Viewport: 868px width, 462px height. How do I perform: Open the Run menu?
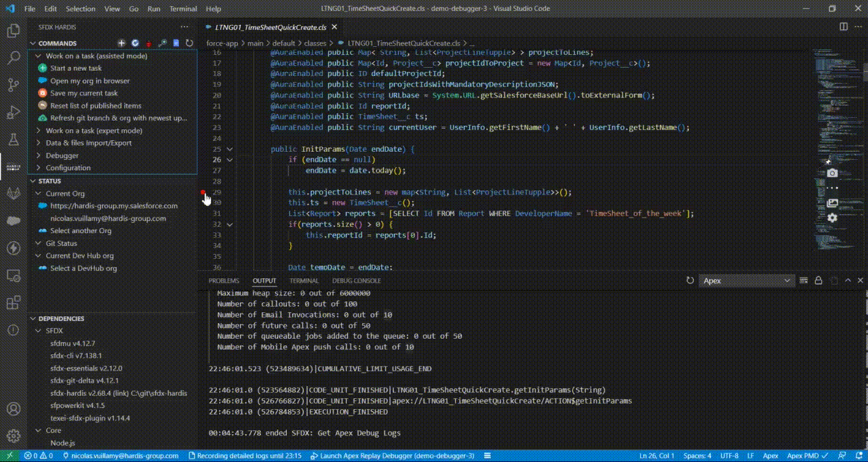pyautogui.click(x=154, y=9)
